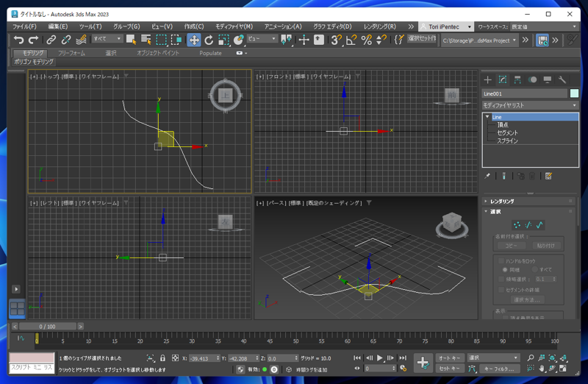This screenshot has width=588, height=384.
Task: Open the Utilities wrench panel
Action: (562, 79)
